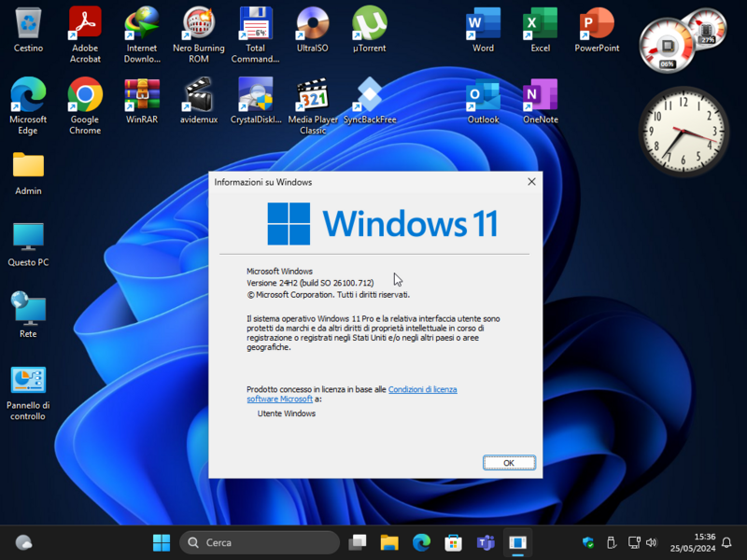Select the Pannello di controllo icon
747x560 pixels.
[28, 392]
